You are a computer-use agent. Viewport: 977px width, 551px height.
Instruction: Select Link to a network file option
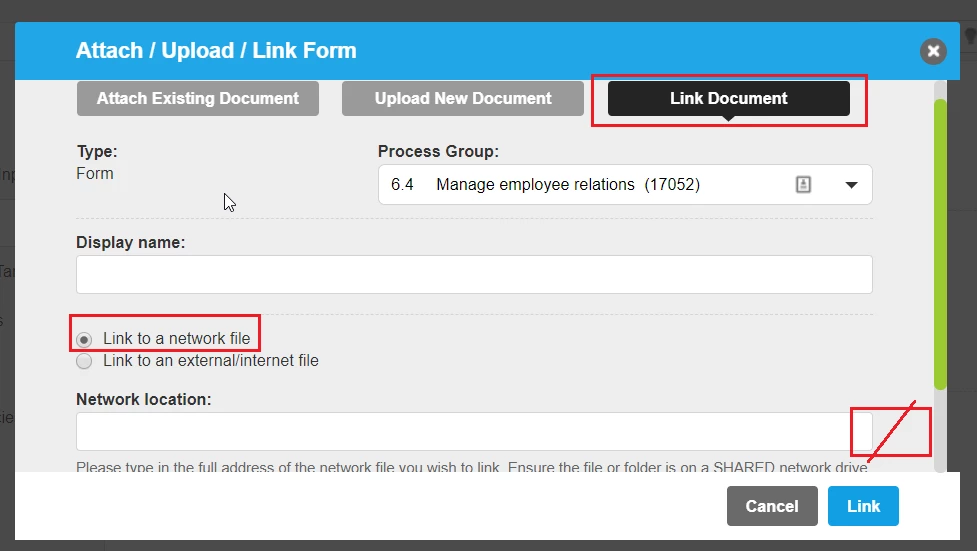pos(84,340)
